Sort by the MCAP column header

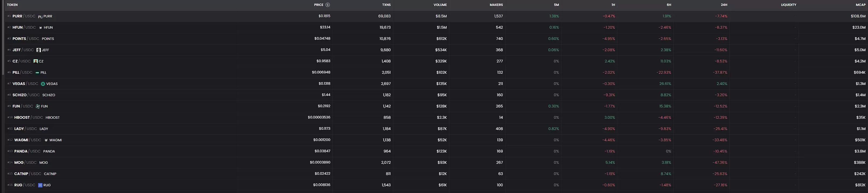(860, 5)
